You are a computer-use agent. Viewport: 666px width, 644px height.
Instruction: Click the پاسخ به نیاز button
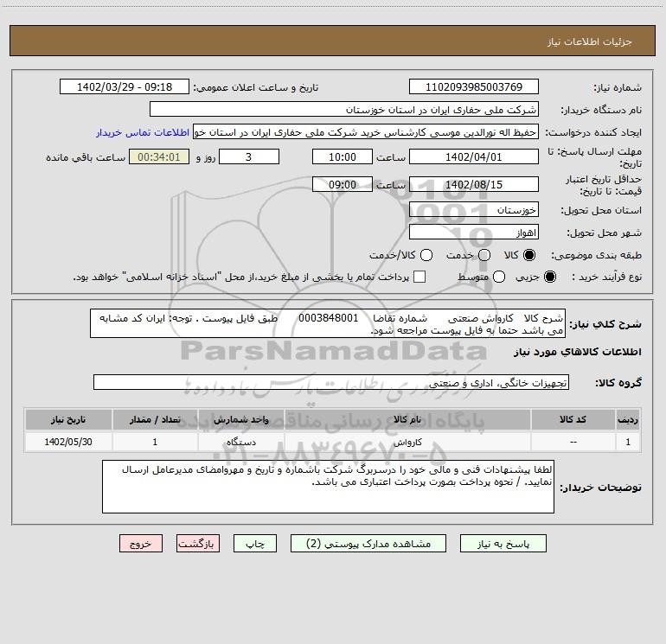click(503, 544)
